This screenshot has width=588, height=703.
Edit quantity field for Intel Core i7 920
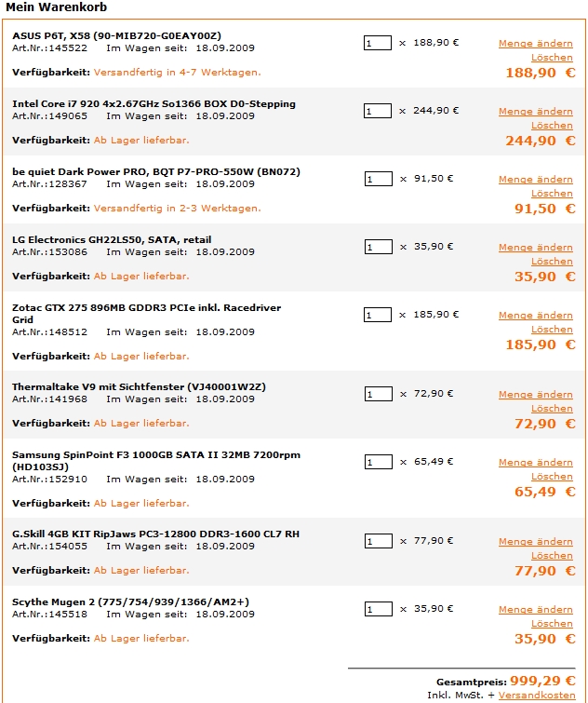[378, 111]
